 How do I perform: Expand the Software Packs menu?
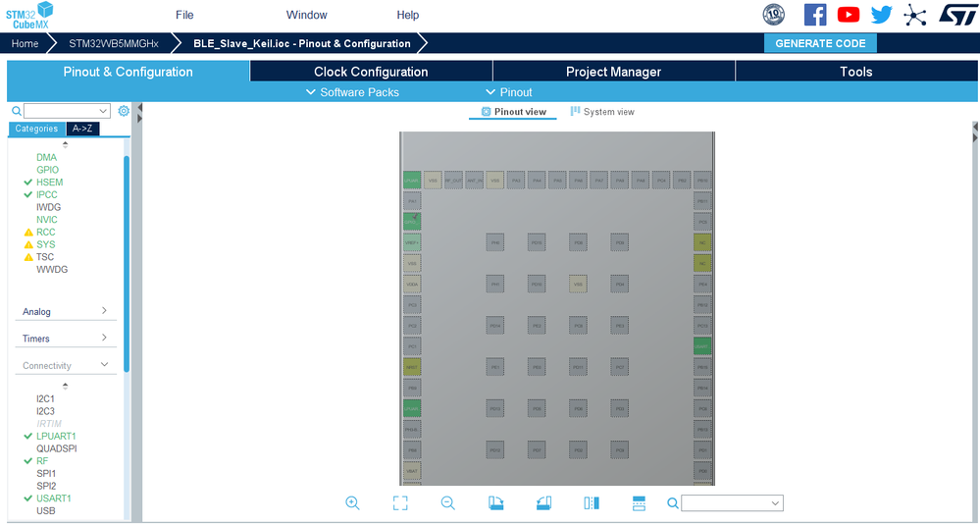tap(352, 92)
